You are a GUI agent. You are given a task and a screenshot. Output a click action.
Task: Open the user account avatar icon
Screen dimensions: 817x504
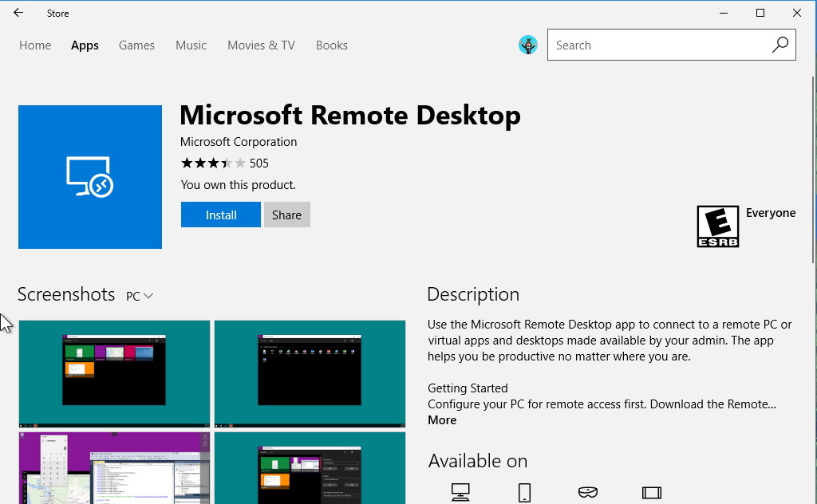tap(527, 45)
